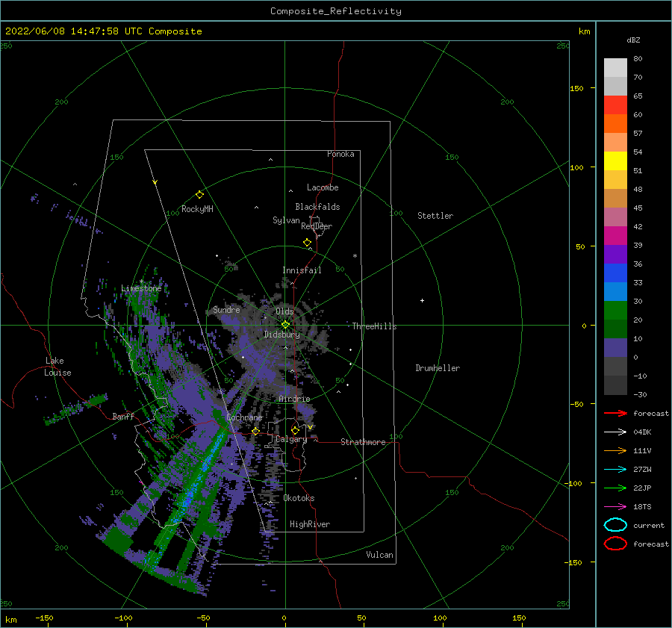Click the red forecast ellipse icon
Viewport: 672px width, 628px height.
coord(615,544)
